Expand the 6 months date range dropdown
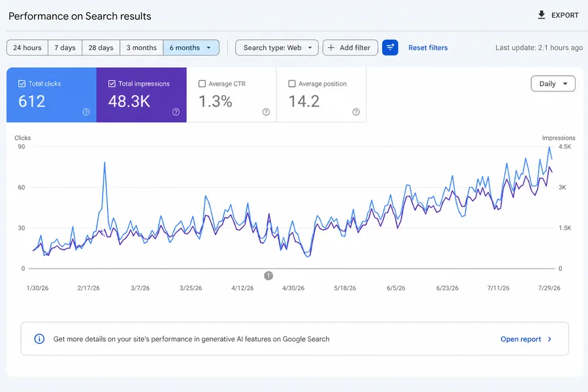The image size is (588, 392). [191, 48]
